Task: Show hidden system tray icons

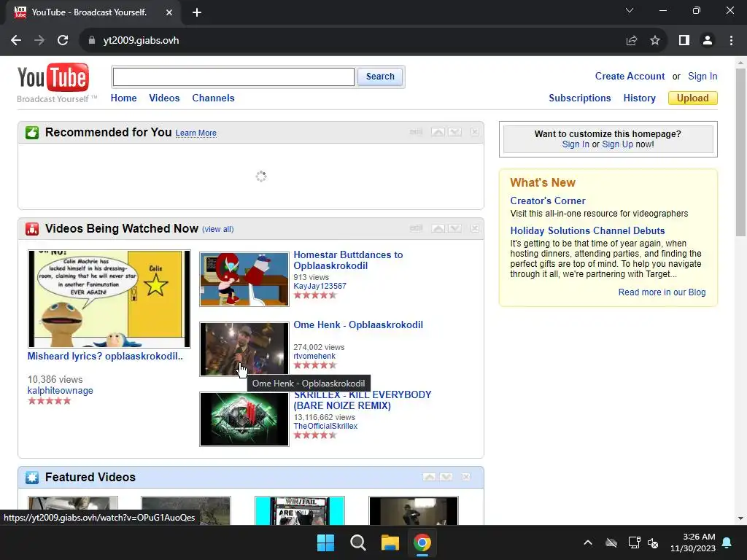Action: [x=588, y=542]
